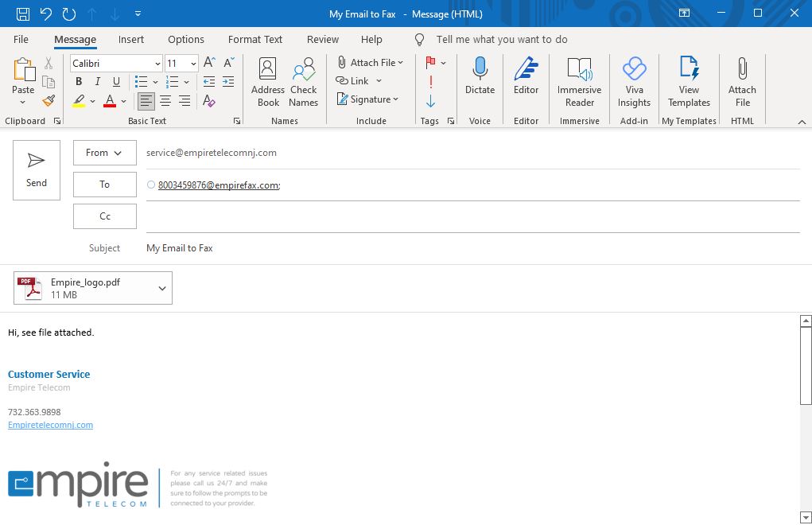812x525 pixels.
Task: Send the email message
Action: pos(37,169)
